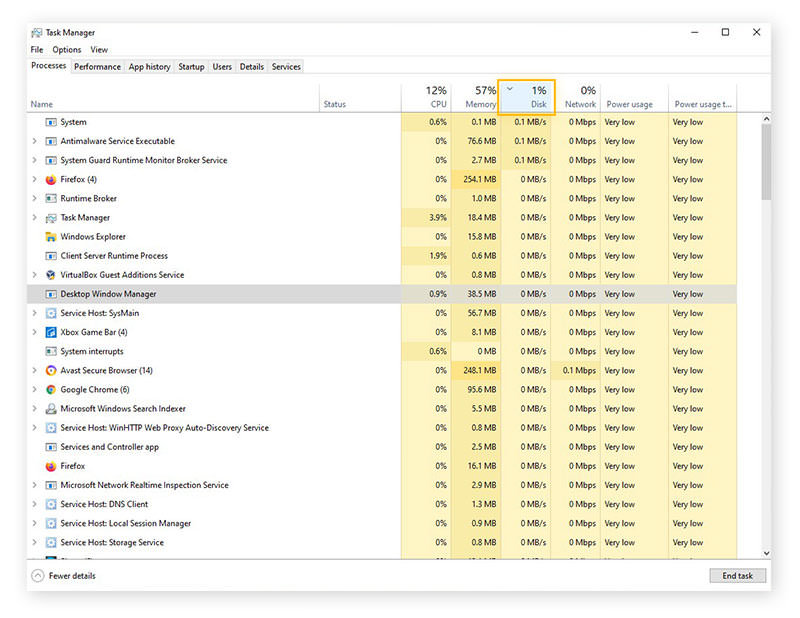Click the VirtualBox Guest Additions Service icon
This screenshot has width=800, height=618.
pyautogui.click(x=51, y=275)
